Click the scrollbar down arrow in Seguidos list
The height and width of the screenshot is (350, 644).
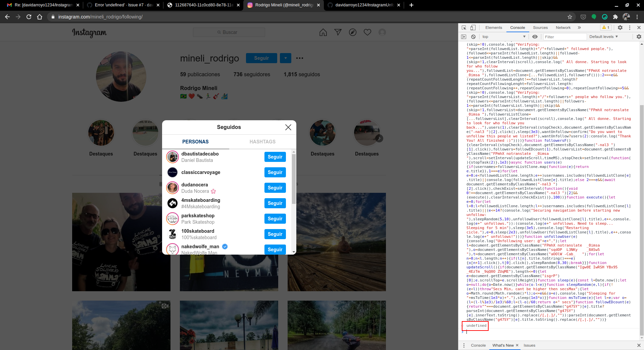pos(294,252)
